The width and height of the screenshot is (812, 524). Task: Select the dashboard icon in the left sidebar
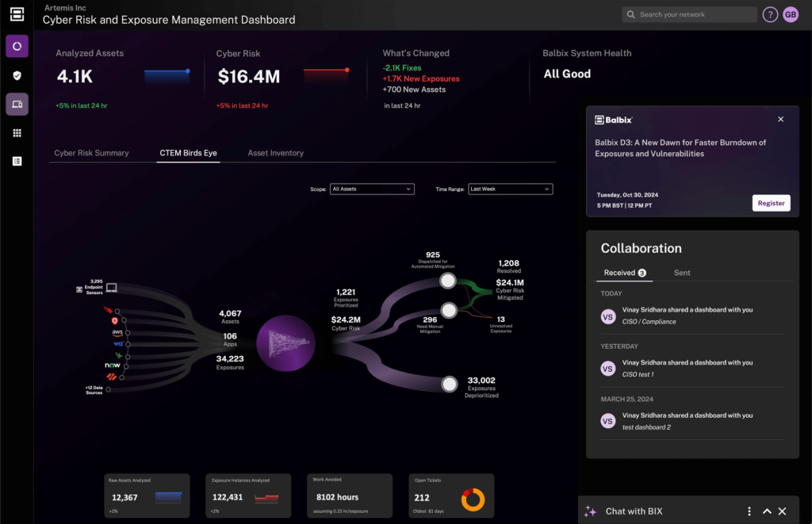pos(16,47)
